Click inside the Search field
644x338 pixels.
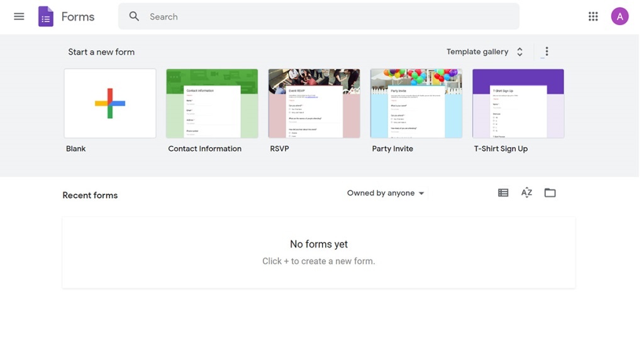[327, 16]
